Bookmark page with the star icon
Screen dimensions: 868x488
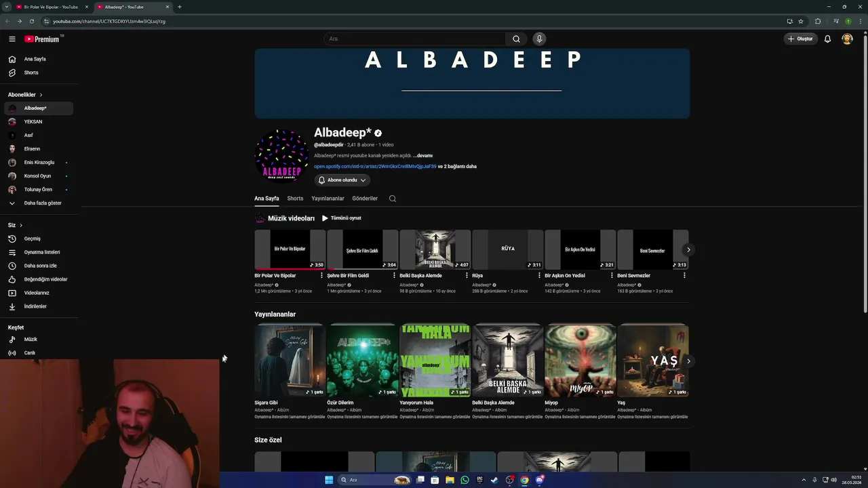pyautogui.click(x=801, y=21)
